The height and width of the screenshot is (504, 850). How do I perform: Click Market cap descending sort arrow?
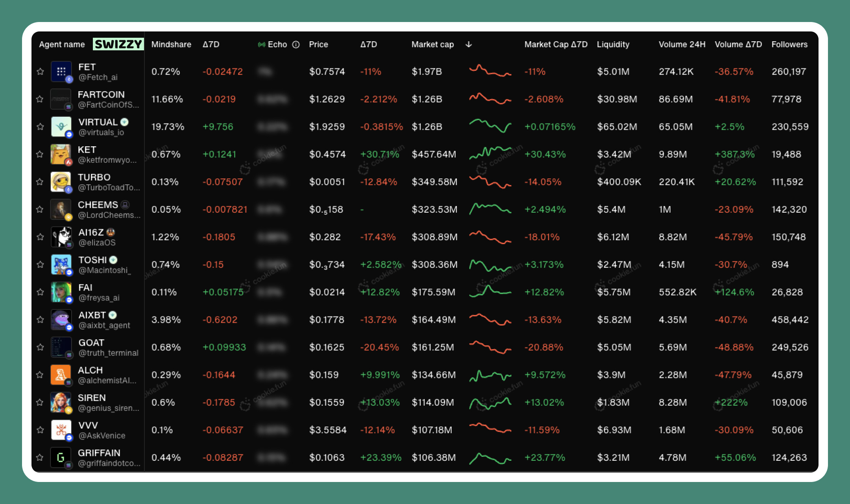(x=468, y=44)
